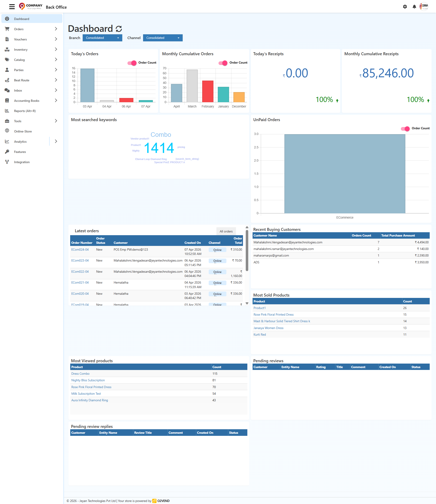The width and height of the screenshot is (436, 504).
Task: Toggle Order Count on Today's Orders chart
Action: pyautogui.click(x=132, y=63)
